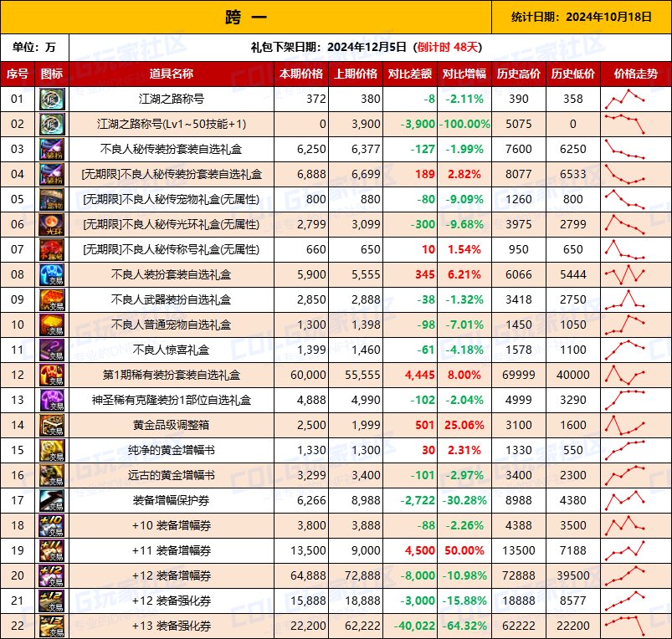Click the item name 不良人装扮套装自选礼盒
672x639 pixels.
coord(172,274)
